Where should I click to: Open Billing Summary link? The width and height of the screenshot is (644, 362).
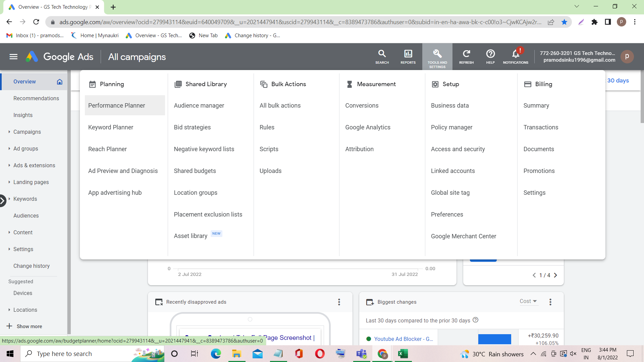click(536, 106)
